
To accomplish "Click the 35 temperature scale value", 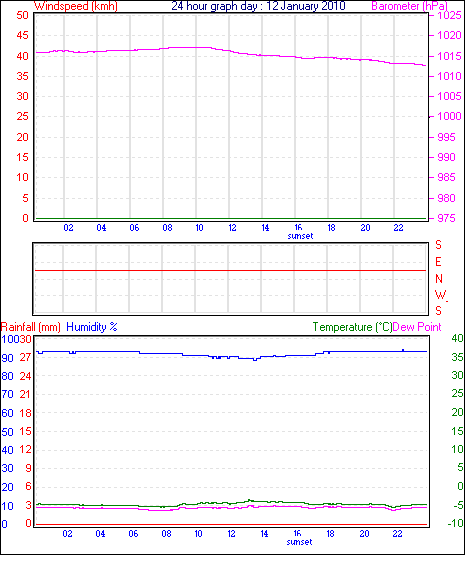I will pyautogui.click(x=457, y=357).
